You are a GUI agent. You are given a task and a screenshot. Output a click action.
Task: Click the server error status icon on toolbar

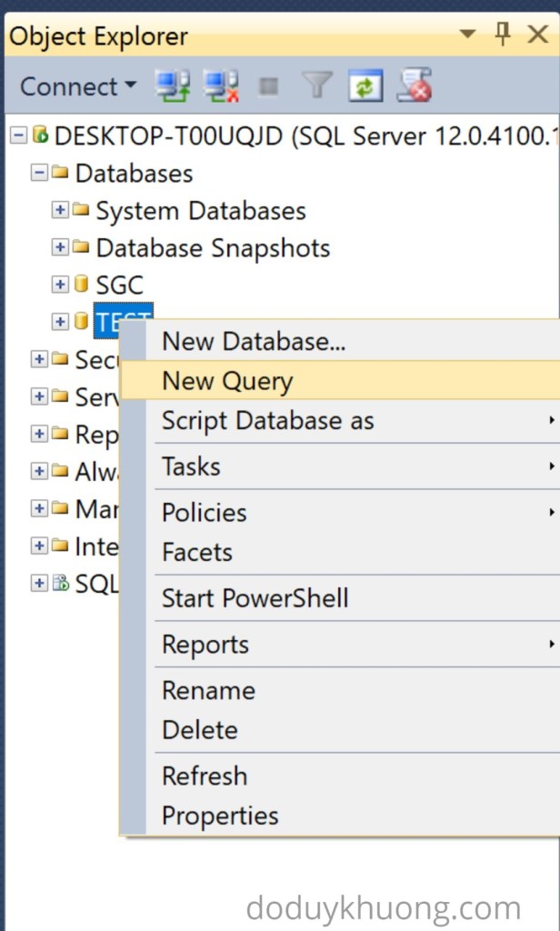click(414, 85)
